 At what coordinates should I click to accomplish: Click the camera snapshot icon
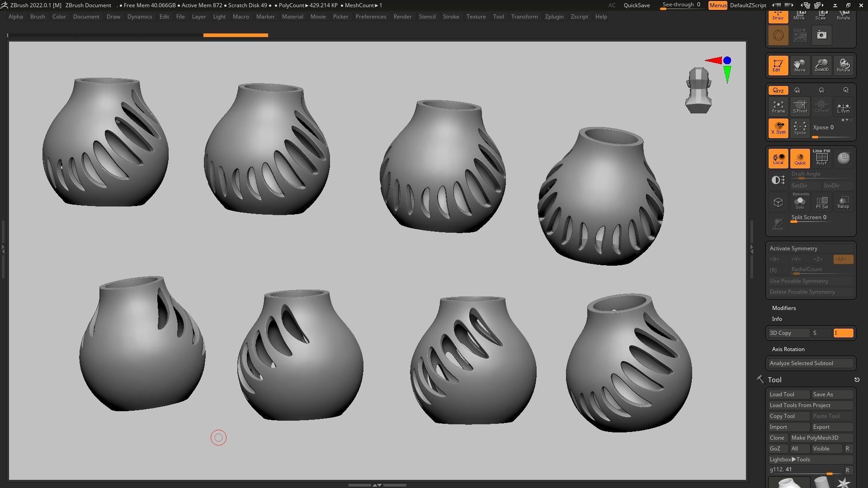[x=821, y=35]
